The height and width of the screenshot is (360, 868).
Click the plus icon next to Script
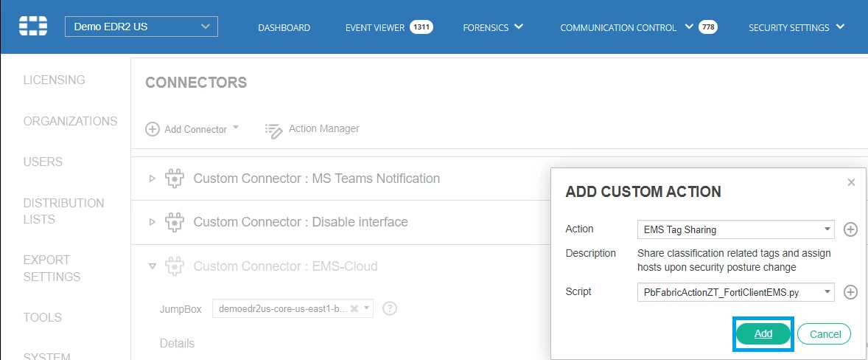click(x=850, y=292)
